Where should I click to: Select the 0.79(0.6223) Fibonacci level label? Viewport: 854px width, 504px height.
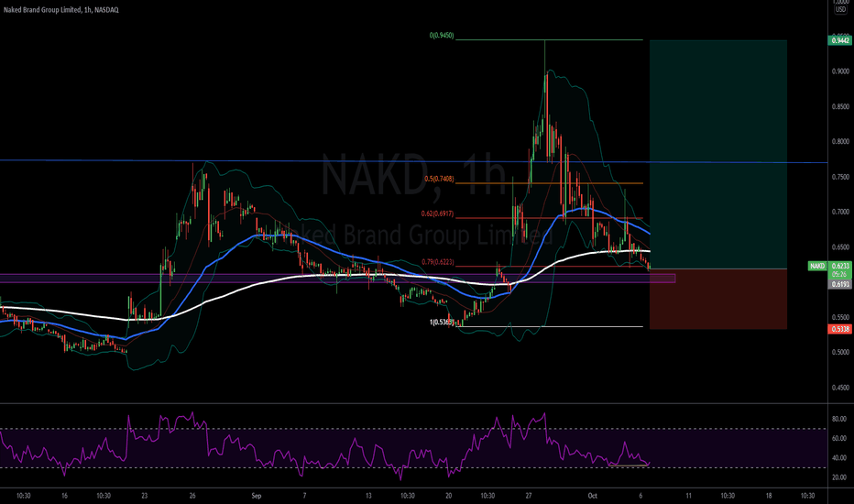(x=437, y=262)
